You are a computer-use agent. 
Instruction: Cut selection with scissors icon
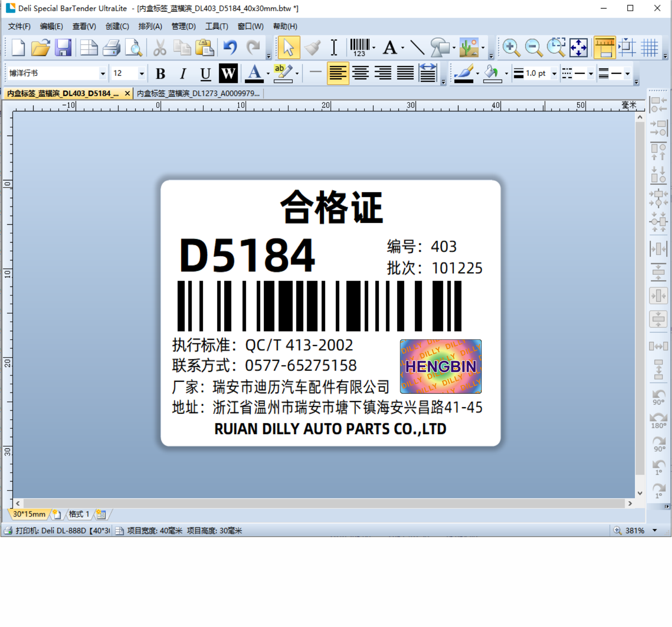click(159, 47)
